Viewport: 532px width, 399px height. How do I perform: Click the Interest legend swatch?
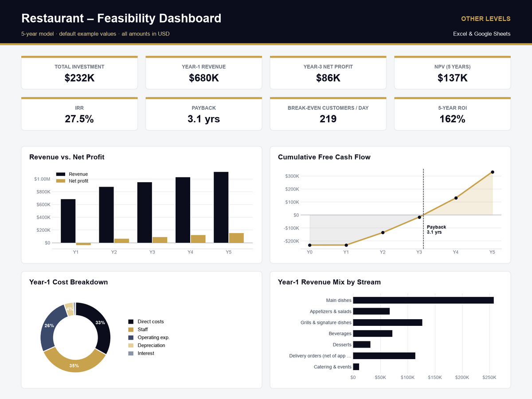131,353
